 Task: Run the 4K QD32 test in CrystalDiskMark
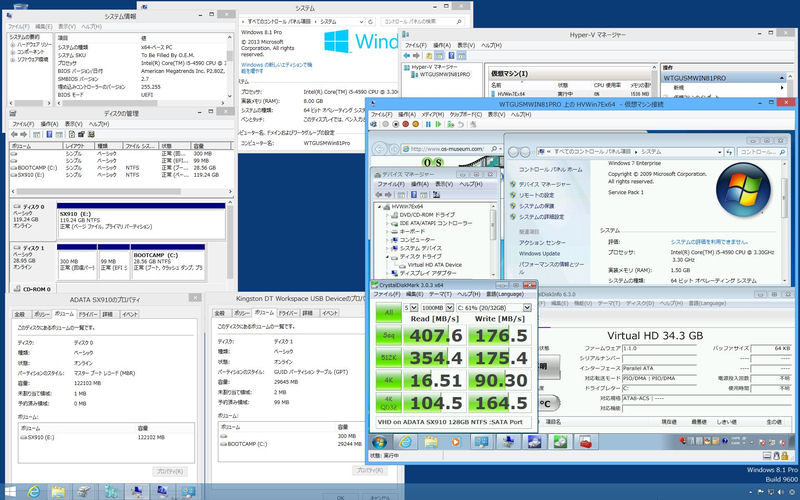click(388, 403)
